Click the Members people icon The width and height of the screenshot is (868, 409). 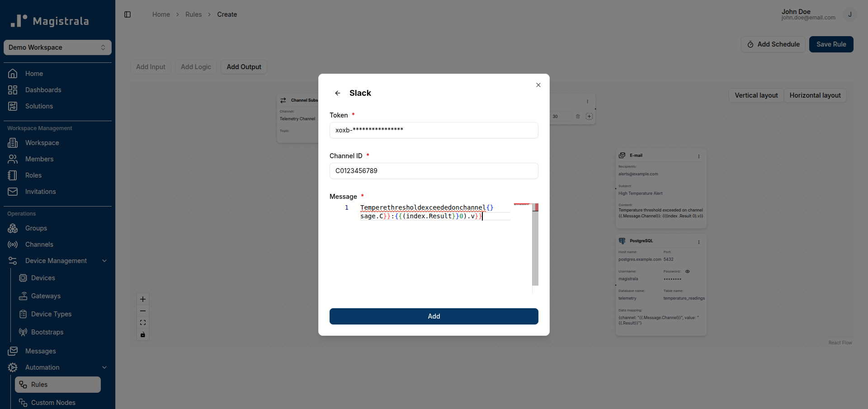(13, 159)
